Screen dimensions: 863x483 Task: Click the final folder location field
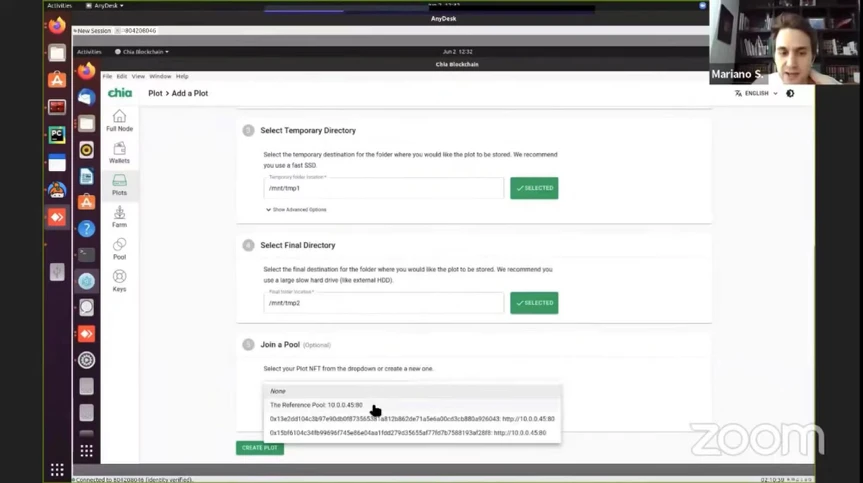point(384,303)
